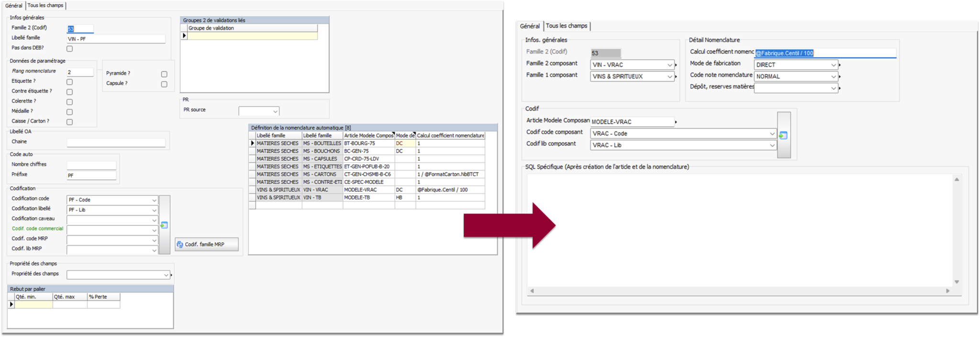The width and height of the screenshot is (980, 337).
Task: Click small arrow right of Dépôt, reserves matières dropdown
Action: tap(840, 88)
